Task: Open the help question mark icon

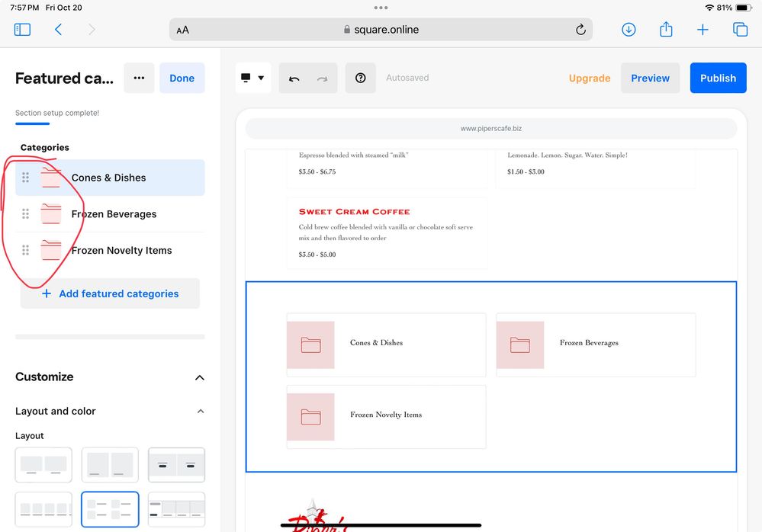Action: (361, 79)
